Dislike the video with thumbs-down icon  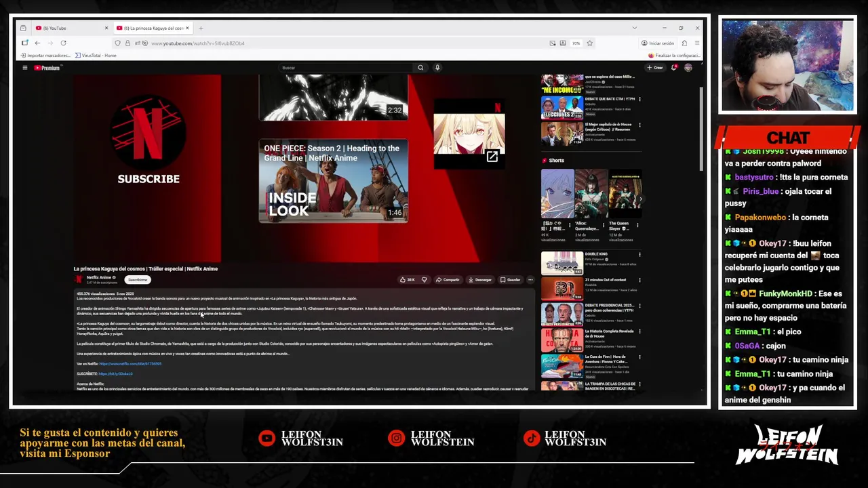(x=425, y=280)
